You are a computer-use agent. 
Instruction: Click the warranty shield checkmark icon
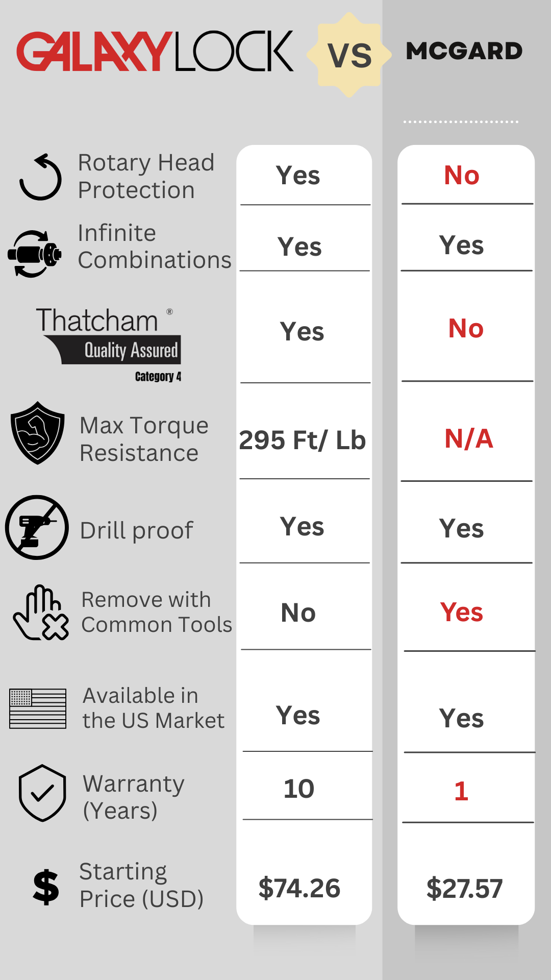42,793
